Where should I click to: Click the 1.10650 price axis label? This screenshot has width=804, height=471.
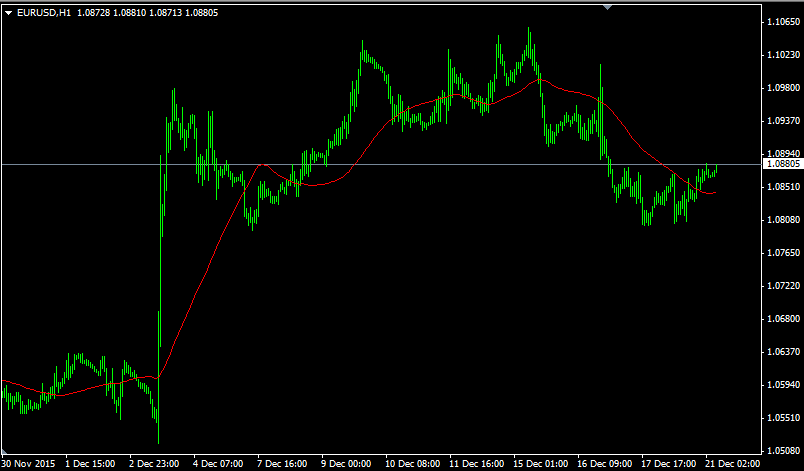(783, 22)
